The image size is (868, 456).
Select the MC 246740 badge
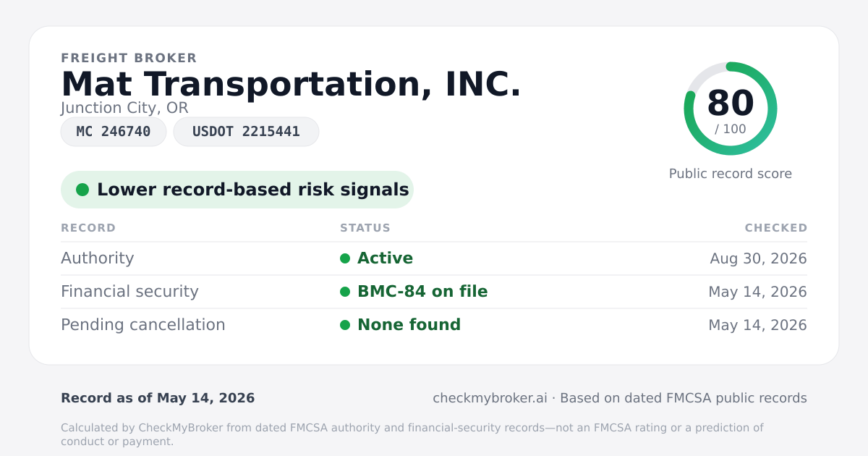point(114,132)
